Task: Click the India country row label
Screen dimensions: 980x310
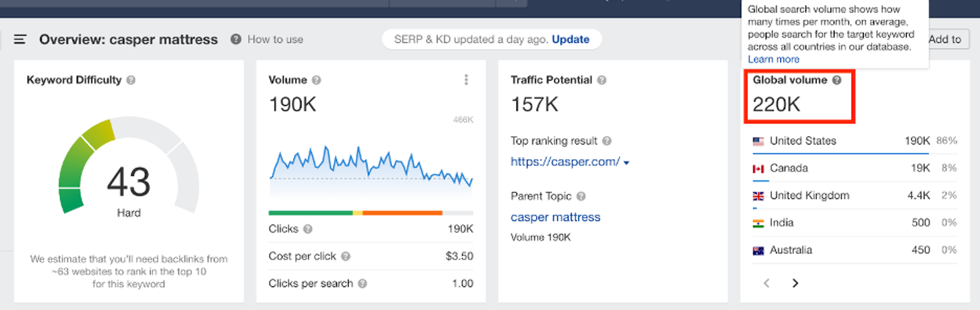Action: (x=781, y=223)
